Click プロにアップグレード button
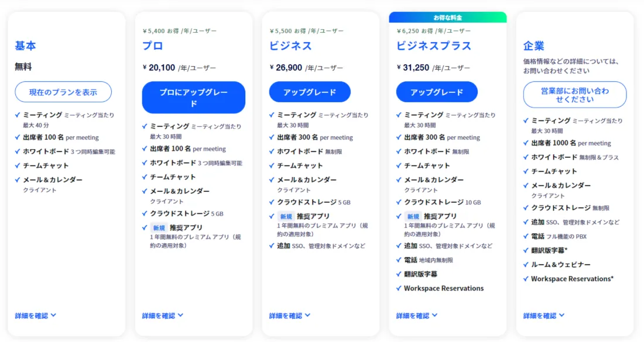The height and width of the screenshot is (342, 644). (193, 98)
